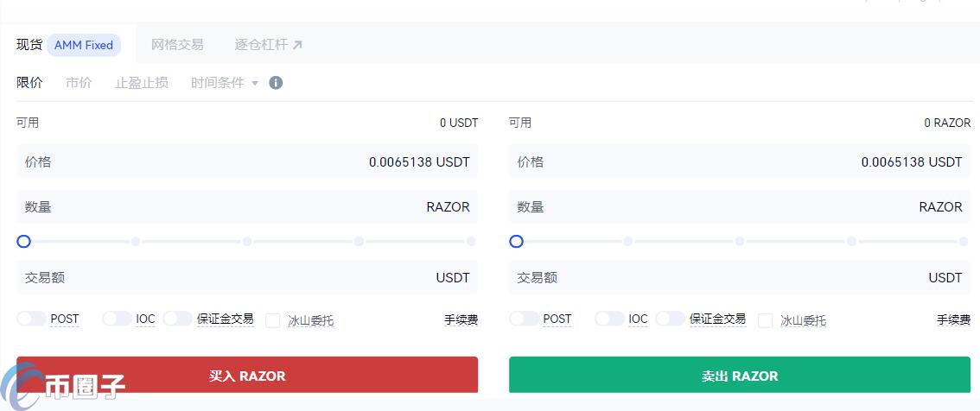The image size is (980, 411).
Task: Open 手续费 link in sell panel
Action: click(x=954, y=319)
